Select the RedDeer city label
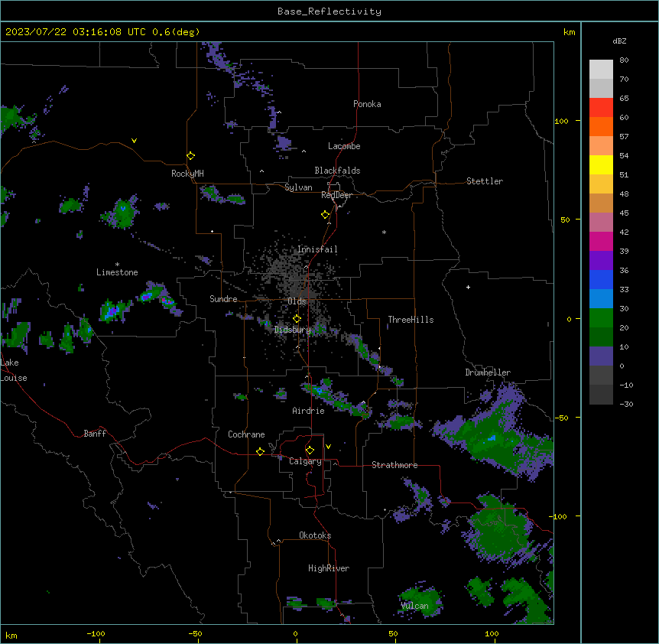 pyautogui.click(x=336, y=195)
